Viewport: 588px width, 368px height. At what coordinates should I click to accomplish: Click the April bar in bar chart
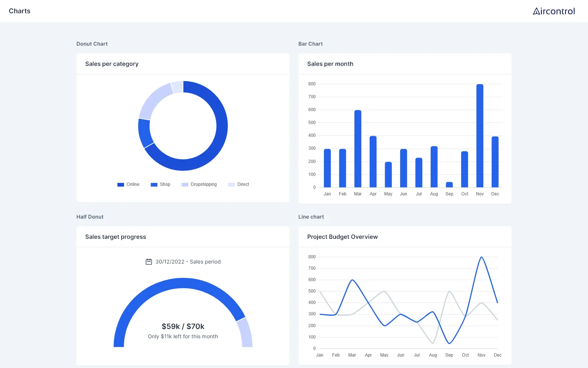point(373,162)
